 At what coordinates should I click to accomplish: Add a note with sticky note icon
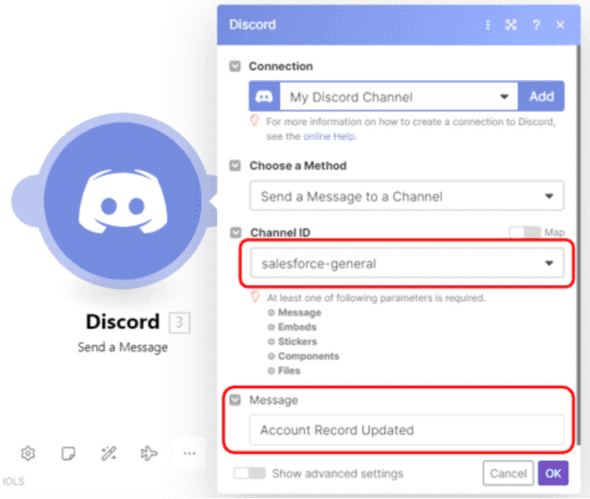pos(68,453)
